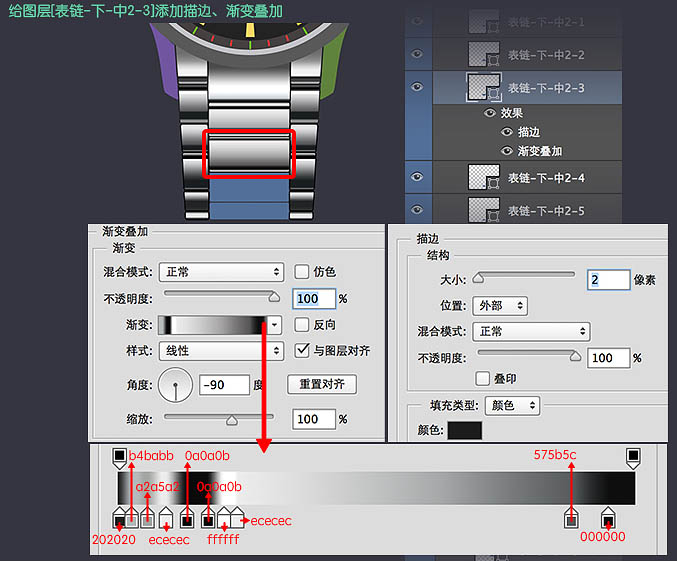677x561 pixels.
Task: Click the top-left opacity stop of gradient
Action: click(120, 457)
